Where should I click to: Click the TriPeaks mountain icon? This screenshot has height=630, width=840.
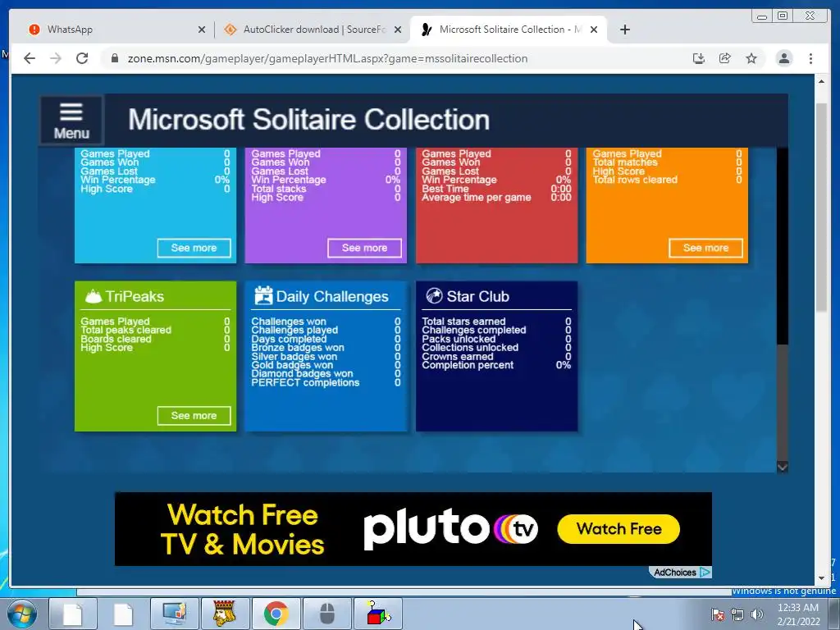[x=94, y=296]
